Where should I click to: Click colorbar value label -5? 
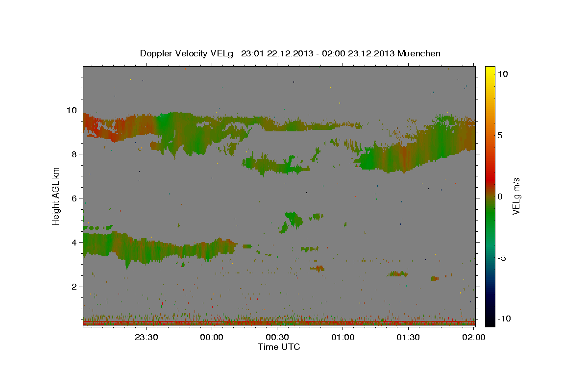501,258
